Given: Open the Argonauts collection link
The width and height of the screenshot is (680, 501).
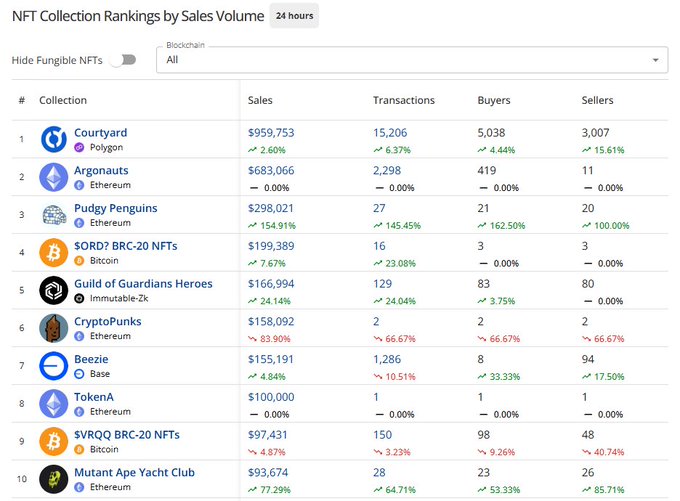Looking at the screenshot, I should [x=101, y=170].
